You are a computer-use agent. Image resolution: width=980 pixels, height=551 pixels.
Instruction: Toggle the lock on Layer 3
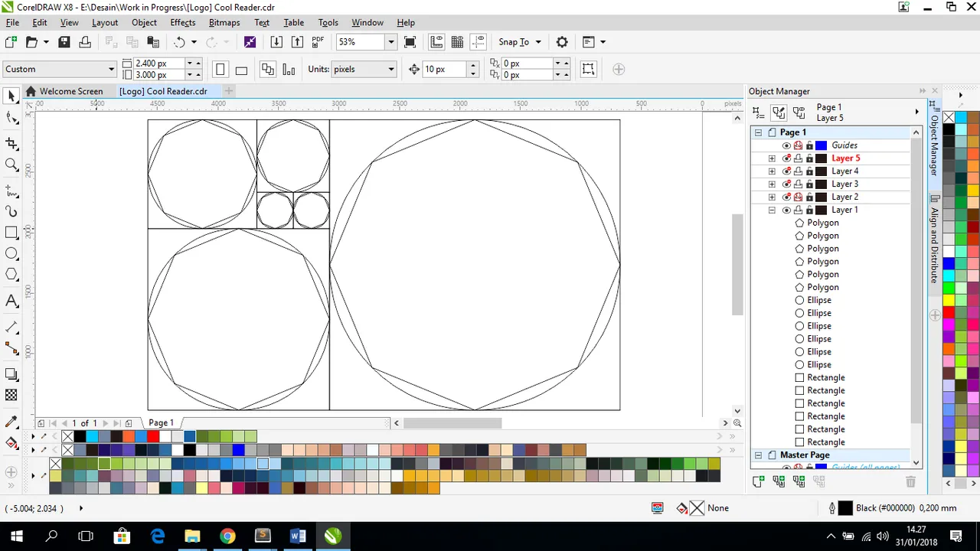click(809, 184)
